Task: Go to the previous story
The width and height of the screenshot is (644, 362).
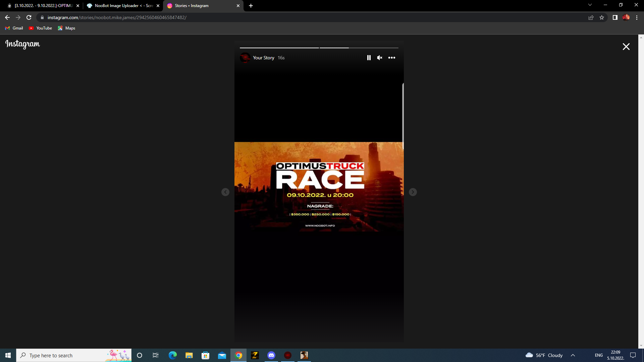Action: (x=225, y=192)
